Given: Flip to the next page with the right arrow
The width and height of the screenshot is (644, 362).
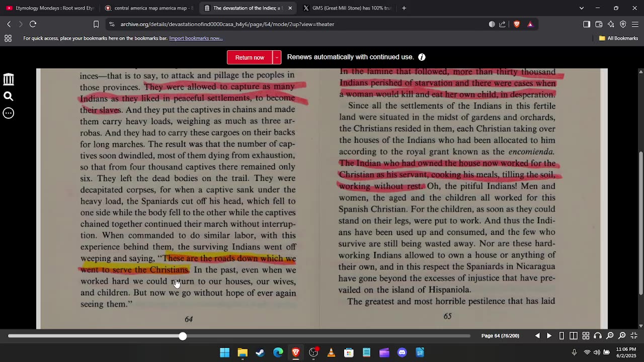Looking at the screenshot, I should click(x=549, y=336).
